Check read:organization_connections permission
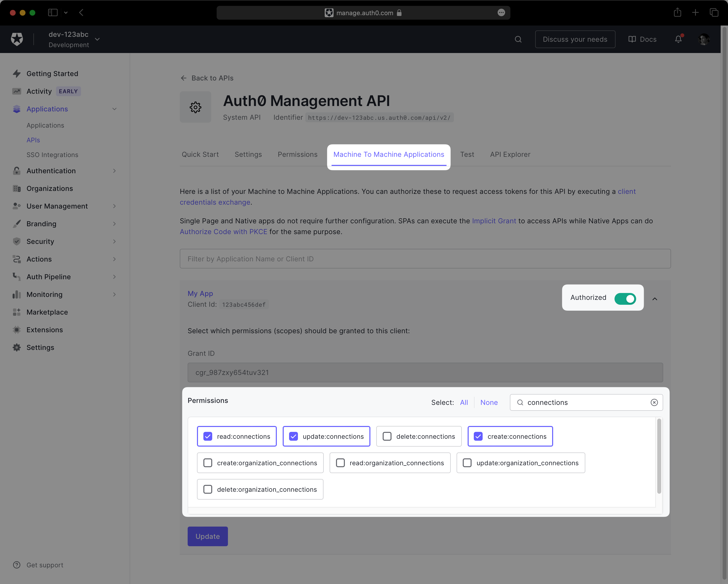Viewport: 728px width, 584px height. click(340, 463)
